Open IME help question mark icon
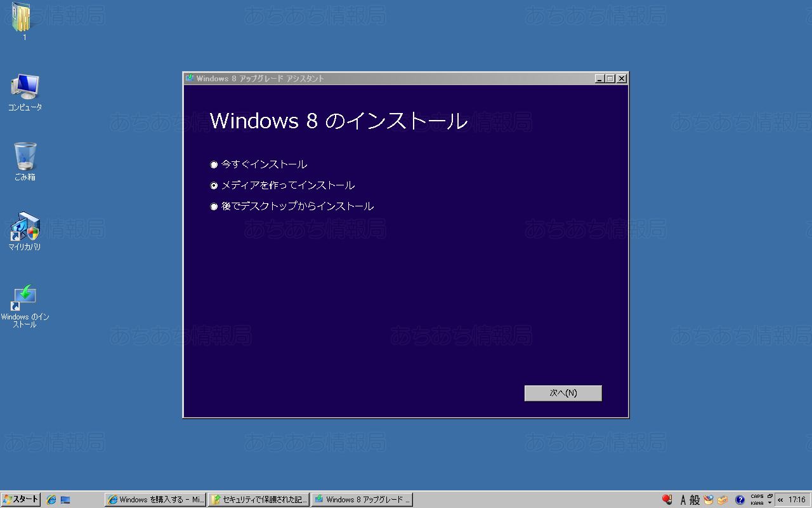The height and width of the screenshot is (508, 812). [x=740, y=500]
